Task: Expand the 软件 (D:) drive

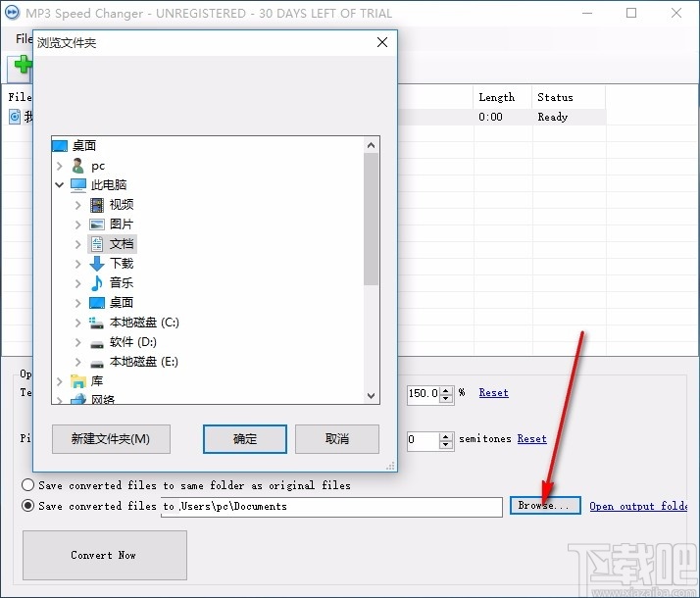Action: [x=78, y=342]
